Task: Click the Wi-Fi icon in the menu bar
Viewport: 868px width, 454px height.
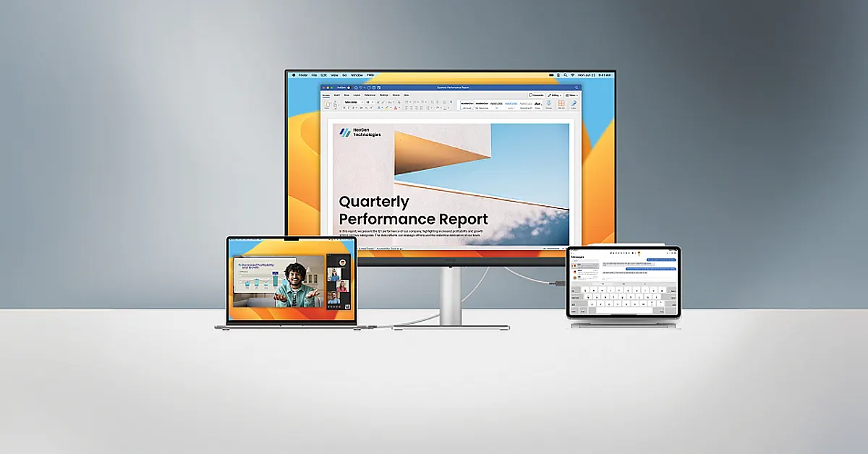Action: [572, 75]
